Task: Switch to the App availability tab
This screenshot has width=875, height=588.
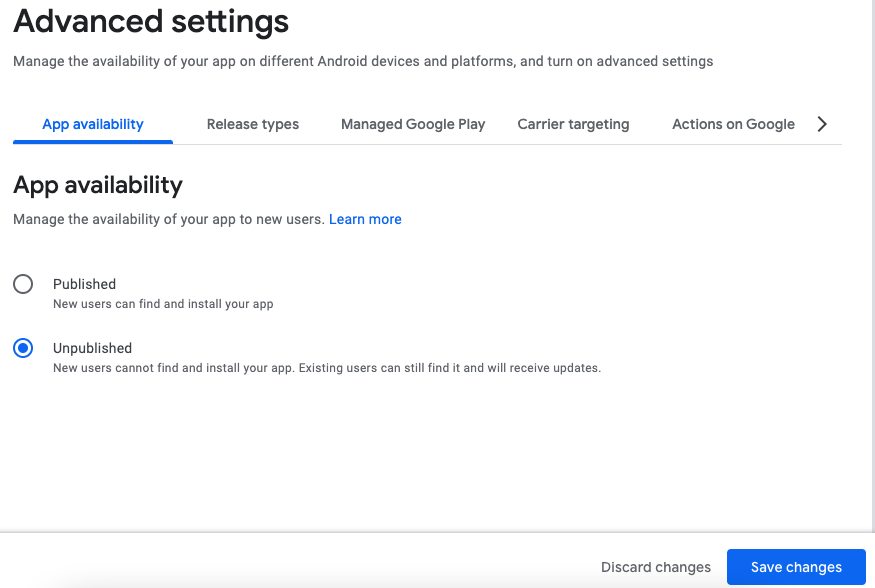Action: (93, 124)
